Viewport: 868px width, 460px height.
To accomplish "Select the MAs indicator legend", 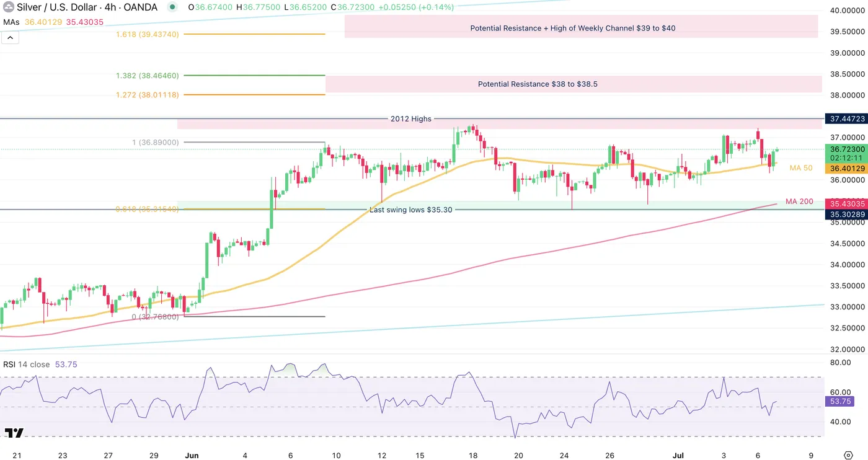I will (x=12, y=22).
